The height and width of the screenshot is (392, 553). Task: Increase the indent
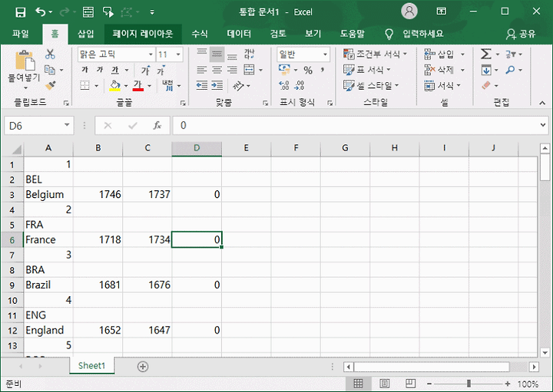click(x=217, y=85)
